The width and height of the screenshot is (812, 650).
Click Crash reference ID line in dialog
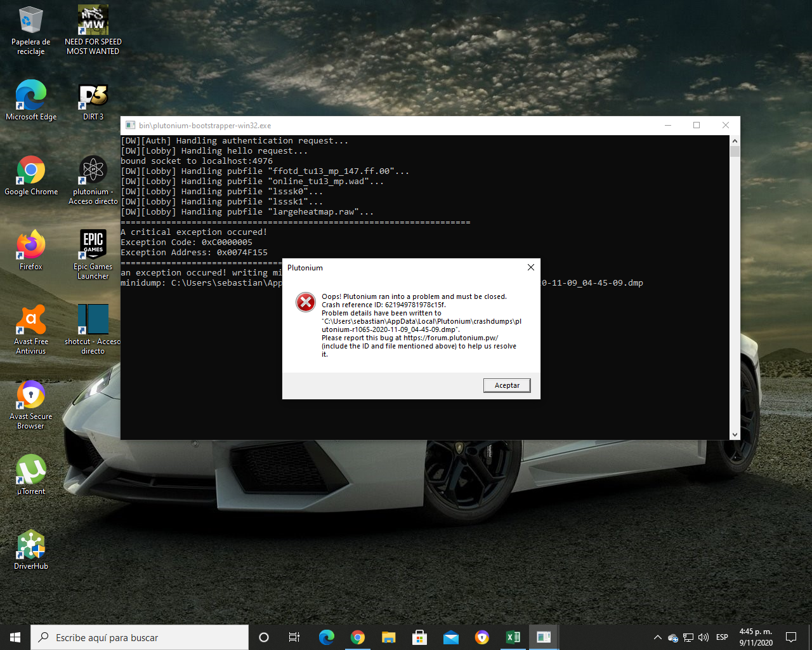(384, 305)
